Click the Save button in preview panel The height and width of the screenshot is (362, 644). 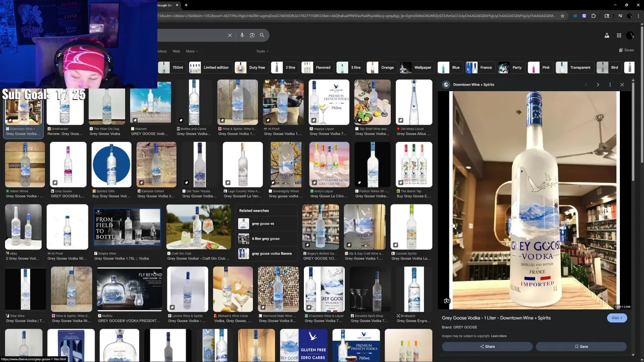[581, 346]
